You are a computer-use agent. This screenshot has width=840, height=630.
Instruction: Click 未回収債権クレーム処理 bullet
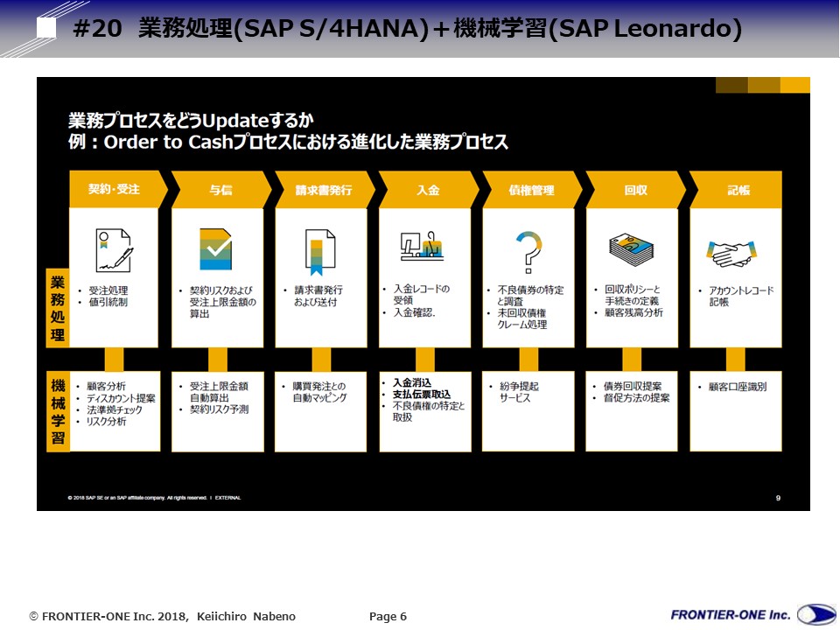click(x=522, y=318)
